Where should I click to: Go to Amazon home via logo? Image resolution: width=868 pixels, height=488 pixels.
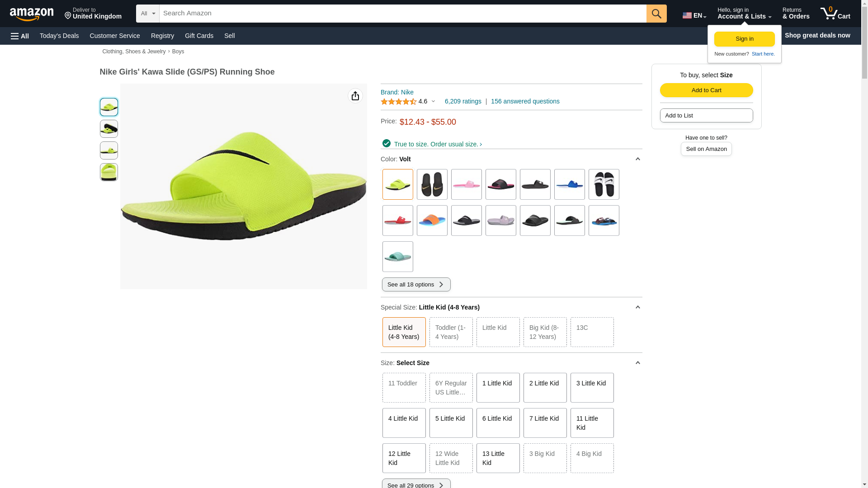tap(32, 14)
